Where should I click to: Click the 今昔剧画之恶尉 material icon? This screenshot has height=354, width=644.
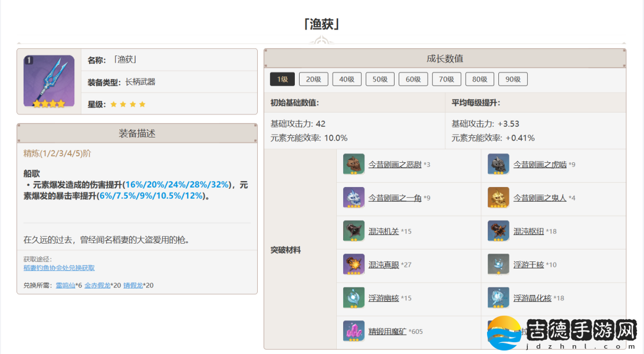(353, 165)
